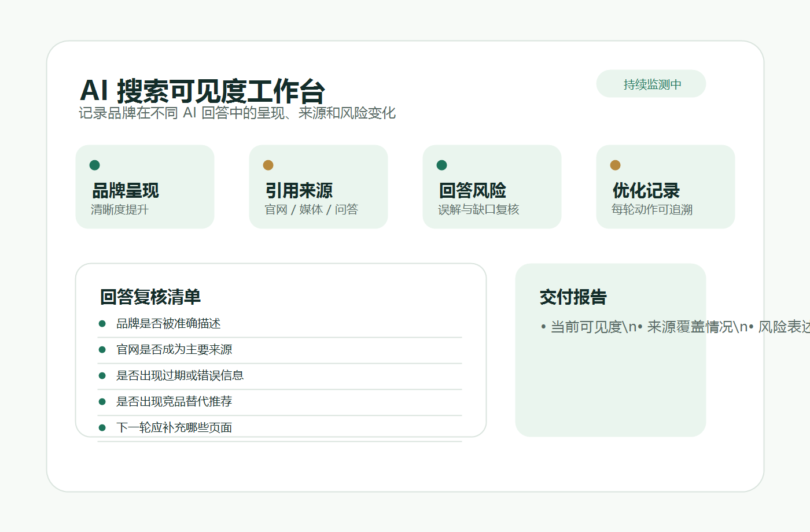Open the 引用来源 card
The width and height of the screenshot is (810, 532).
[319, 187]
